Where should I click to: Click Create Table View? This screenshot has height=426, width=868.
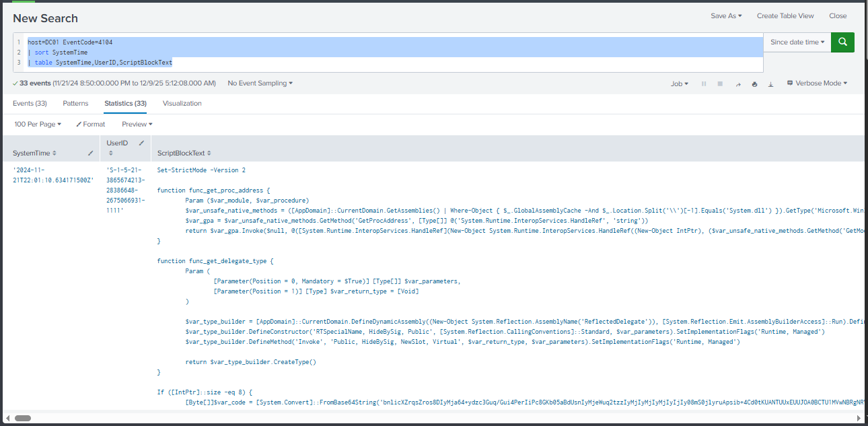tap(785, 16)
